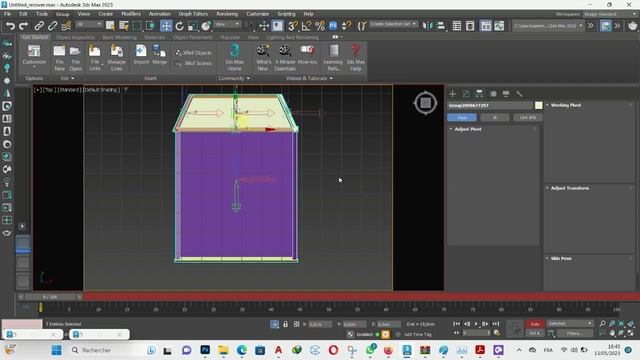Viewport: 640px width, 360px height.
Task: Click the Xref Objects button
Action: [x=194, y=53]
